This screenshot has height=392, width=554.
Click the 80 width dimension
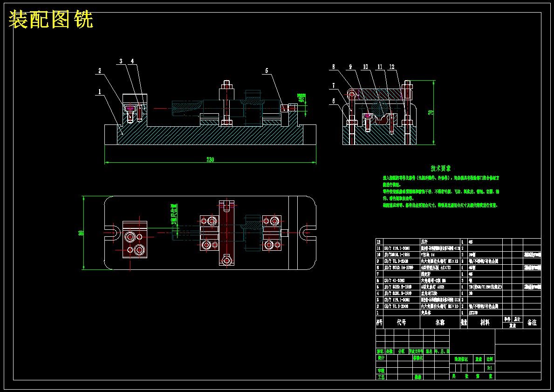click(82, 233)
